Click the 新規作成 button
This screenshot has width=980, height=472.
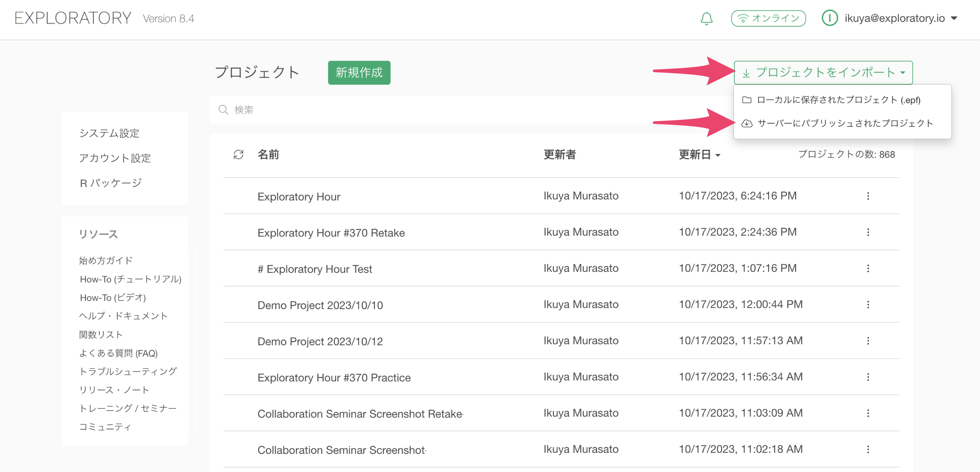point(359,72)
